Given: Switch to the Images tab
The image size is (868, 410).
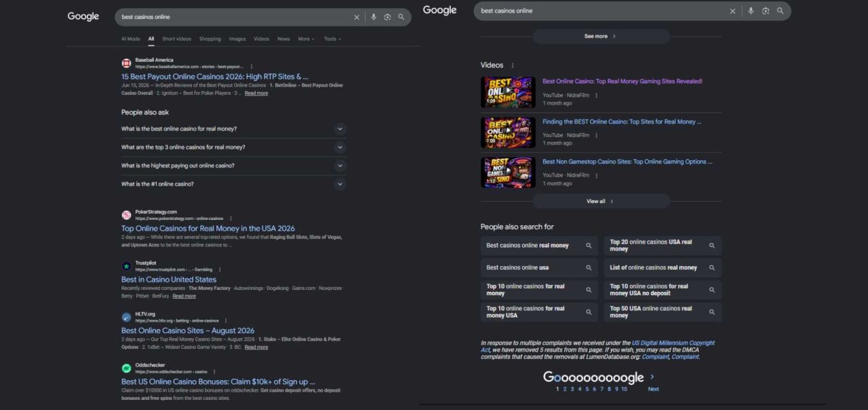Looking at the screenshot, I should click(x=237, y=39).
